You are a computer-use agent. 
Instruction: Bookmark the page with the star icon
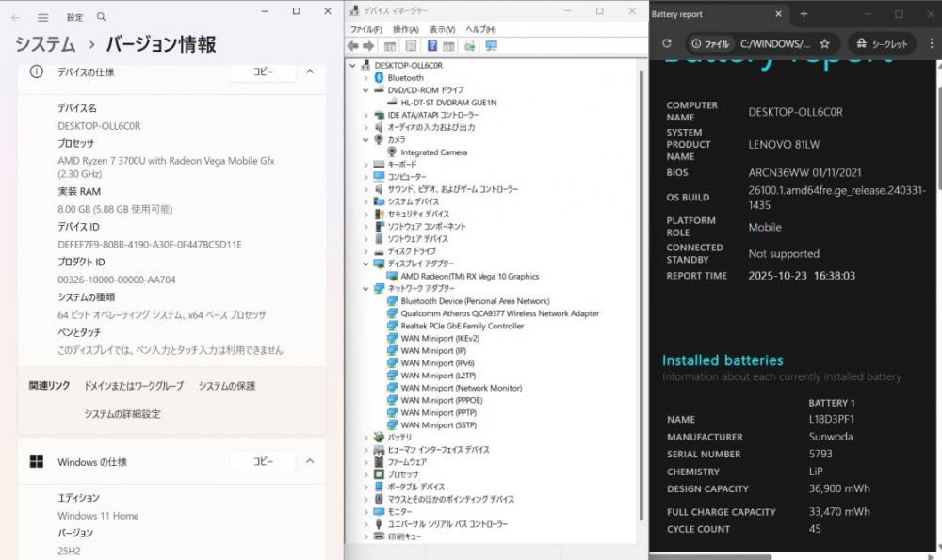tap(825, 43)
